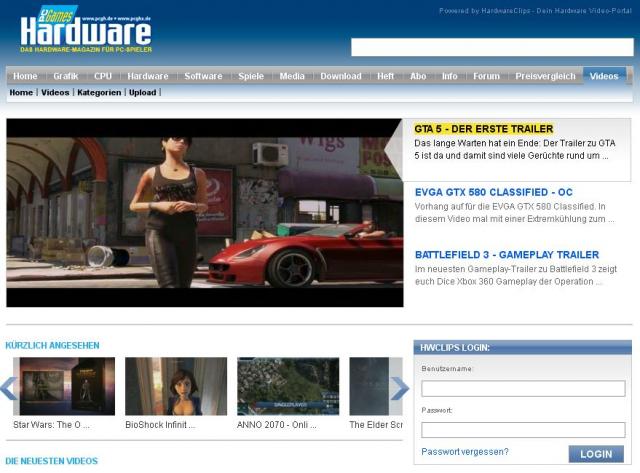Go to Videos in the sub-navigation
The height and width of the screenshot is (473, 640).
click(x=55, y=93)
